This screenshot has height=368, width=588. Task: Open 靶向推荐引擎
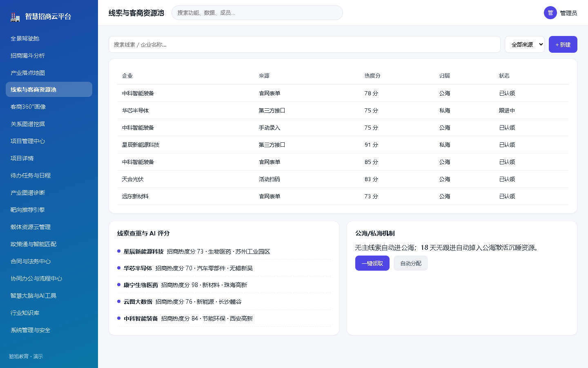click(x=49, y=210)
